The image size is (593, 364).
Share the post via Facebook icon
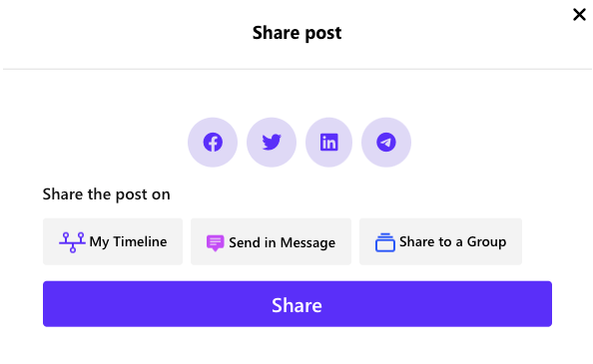pyautogui.click(x=213, y=143)
